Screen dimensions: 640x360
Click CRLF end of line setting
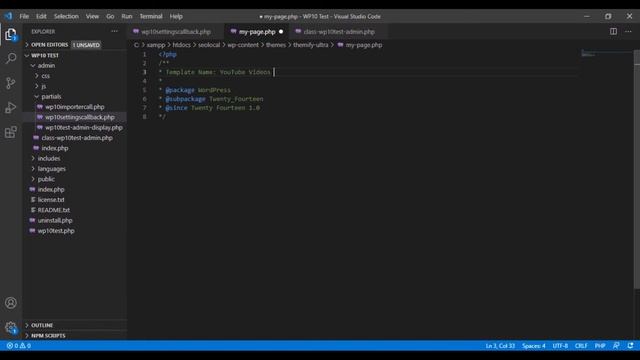click(581, 346)
